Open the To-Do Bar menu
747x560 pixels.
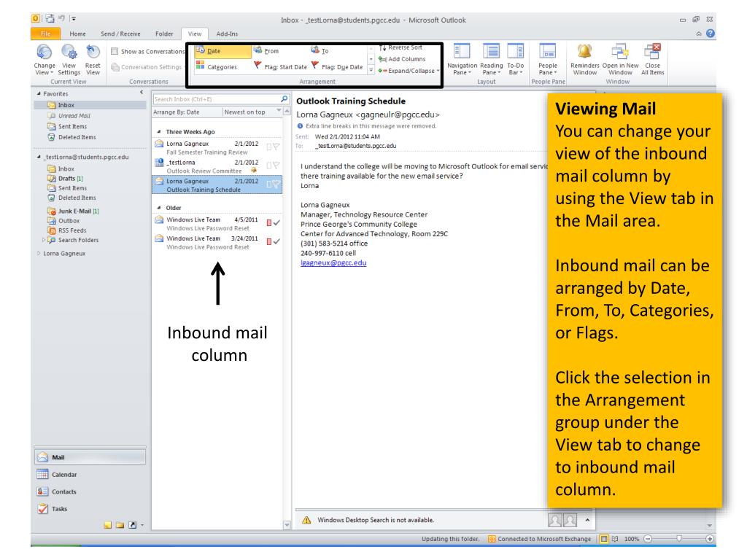tap(516, 60)
